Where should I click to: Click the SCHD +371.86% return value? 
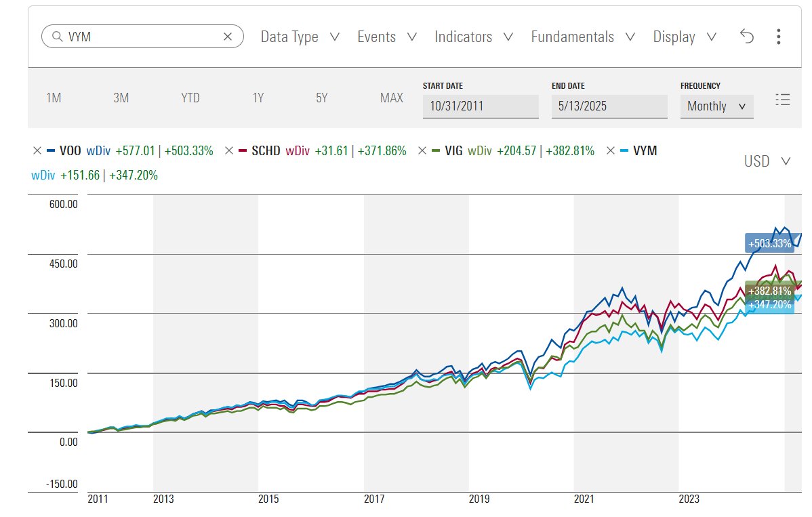pos(382,150)
